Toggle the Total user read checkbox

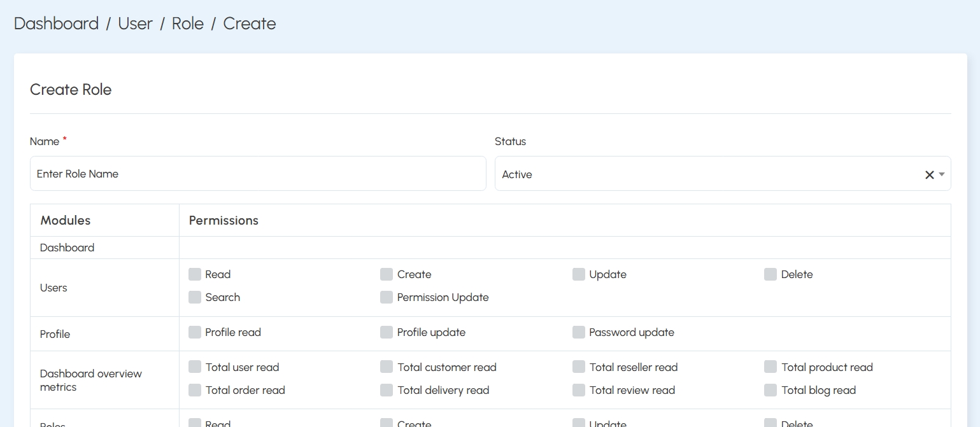tap(195, 367)
